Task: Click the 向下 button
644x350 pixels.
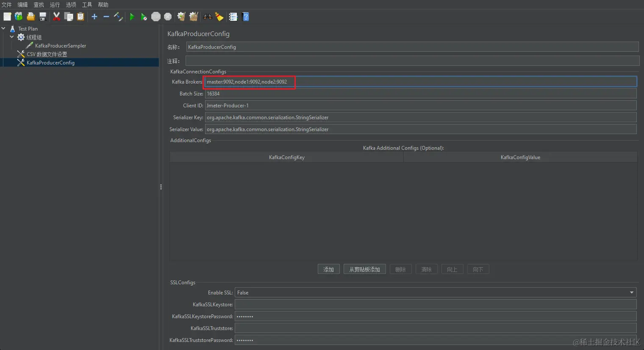Action: click(x=478, y=269)
